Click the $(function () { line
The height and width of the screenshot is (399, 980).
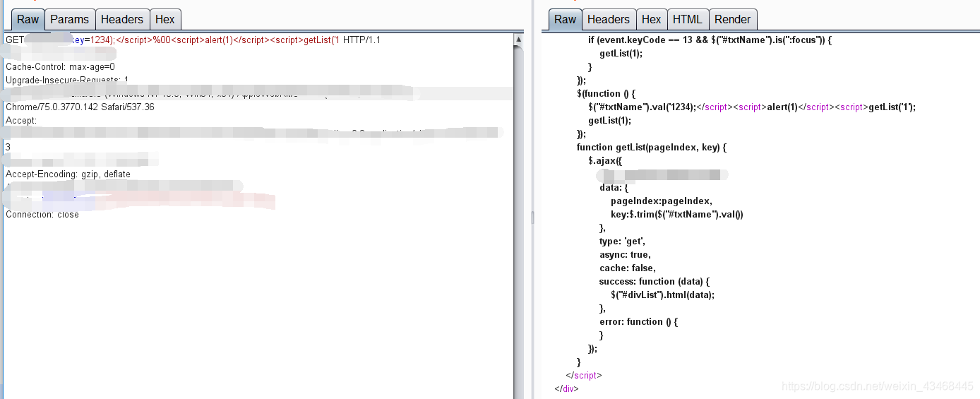point(606,94)
